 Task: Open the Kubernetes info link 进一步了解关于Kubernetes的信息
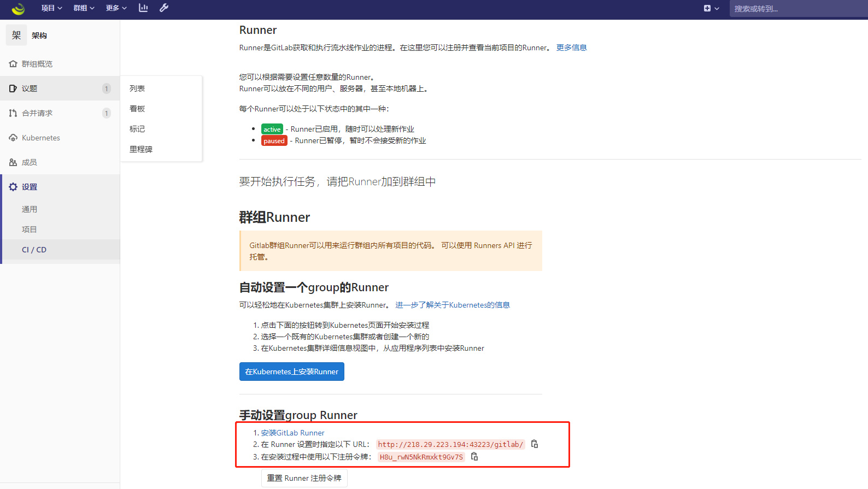[x=453, y=305]
